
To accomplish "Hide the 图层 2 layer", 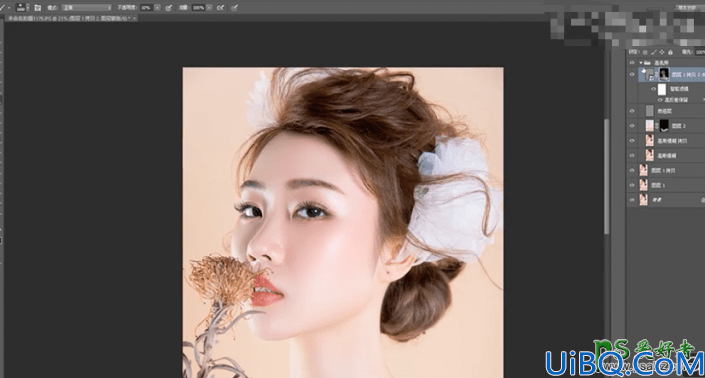I will 632,126.
